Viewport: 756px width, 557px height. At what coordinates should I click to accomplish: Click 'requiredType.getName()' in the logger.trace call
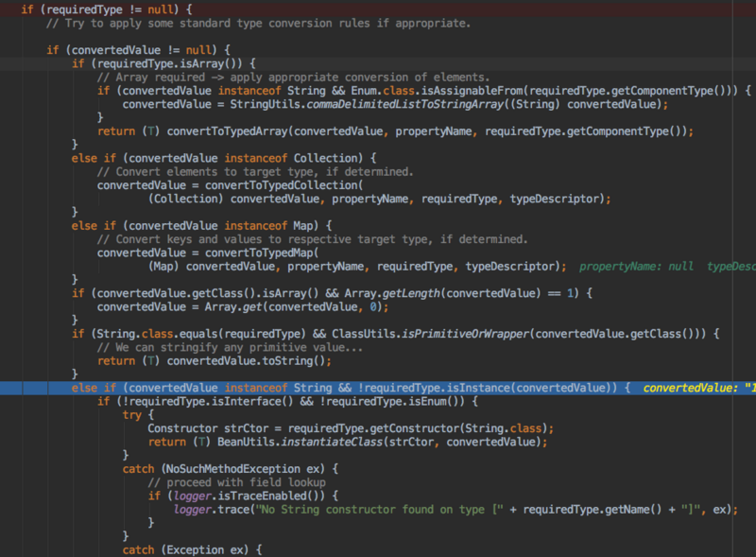tap(593, 510)
